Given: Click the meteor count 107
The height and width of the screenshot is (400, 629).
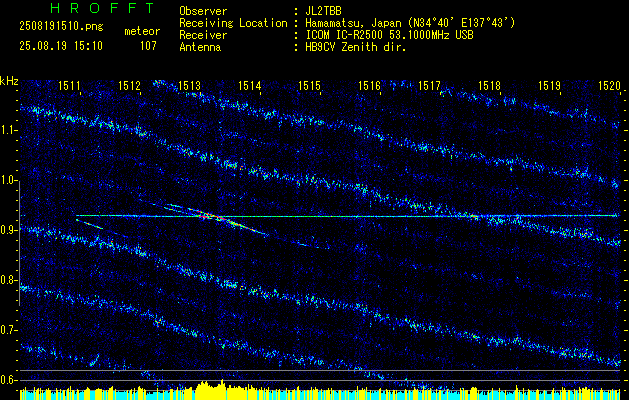Looking at the screenshot, I should click(x=148, y=46).
